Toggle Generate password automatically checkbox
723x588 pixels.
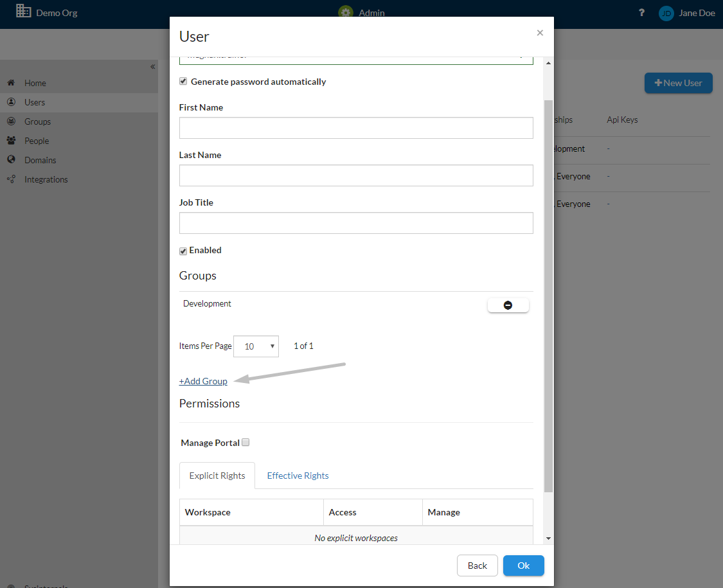183,81
